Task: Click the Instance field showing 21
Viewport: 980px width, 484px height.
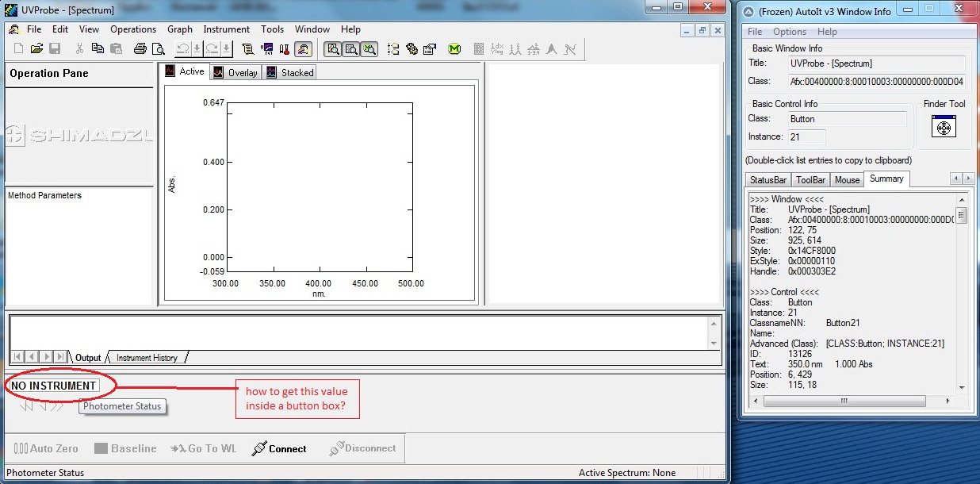Action: coord(806,136)
